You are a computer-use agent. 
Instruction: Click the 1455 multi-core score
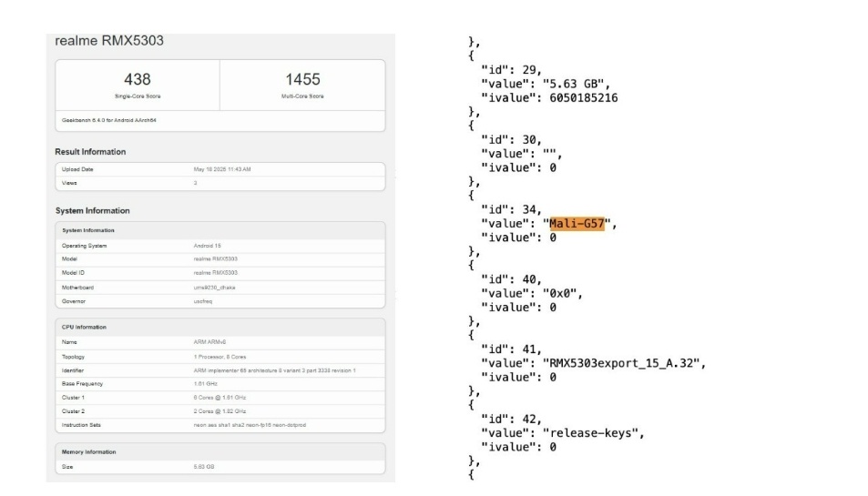302,80
